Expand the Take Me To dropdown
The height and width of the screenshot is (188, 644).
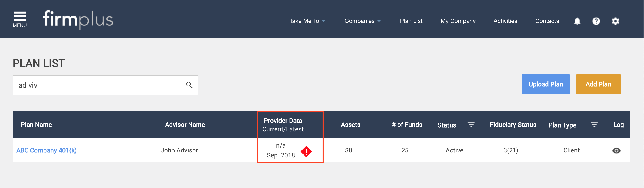[307, 21]
